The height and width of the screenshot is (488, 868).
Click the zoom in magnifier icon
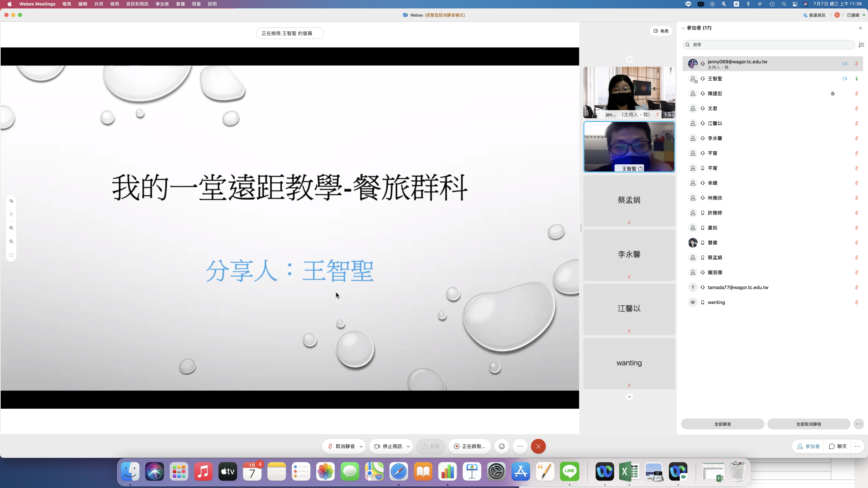[x=11, y=228]
